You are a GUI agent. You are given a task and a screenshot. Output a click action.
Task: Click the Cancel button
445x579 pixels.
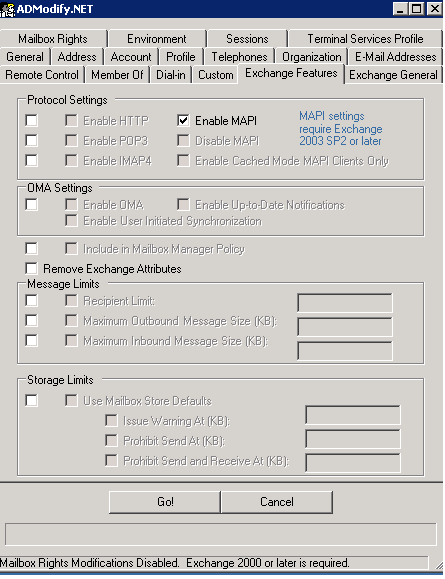[277, 502]
